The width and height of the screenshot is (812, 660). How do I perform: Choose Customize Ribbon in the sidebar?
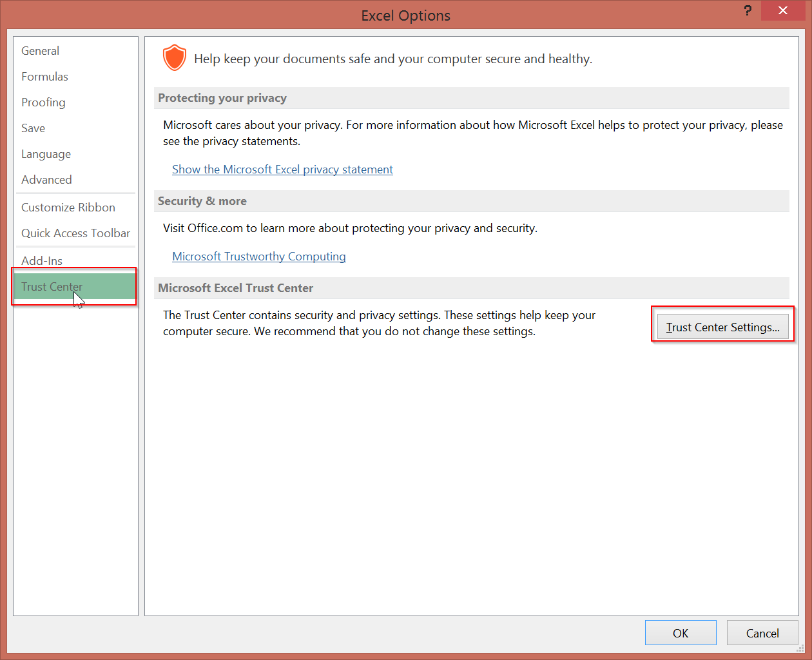point(75,208)
